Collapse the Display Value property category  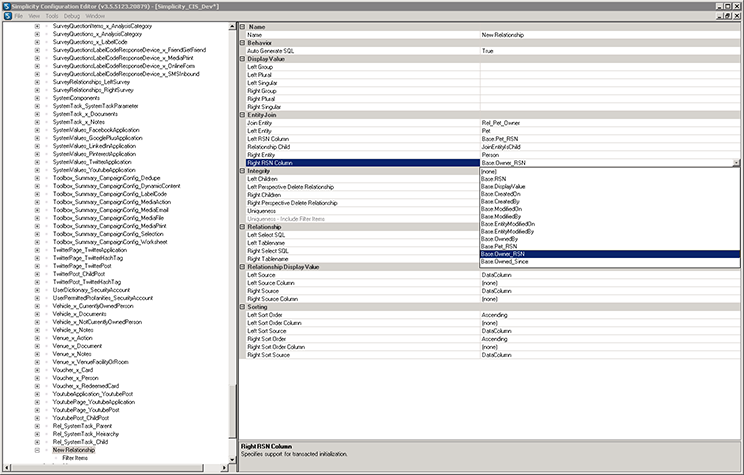point(242,59)
